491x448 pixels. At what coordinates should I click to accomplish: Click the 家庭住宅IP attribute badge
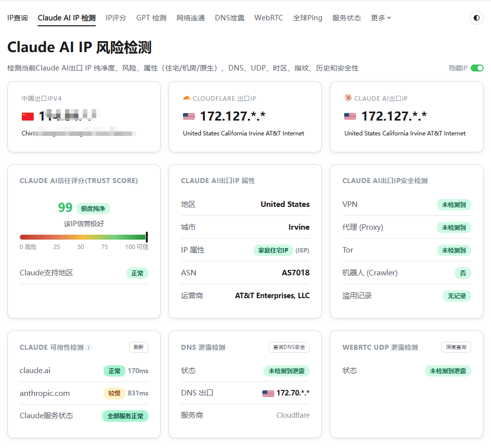[x=273, y=251]
